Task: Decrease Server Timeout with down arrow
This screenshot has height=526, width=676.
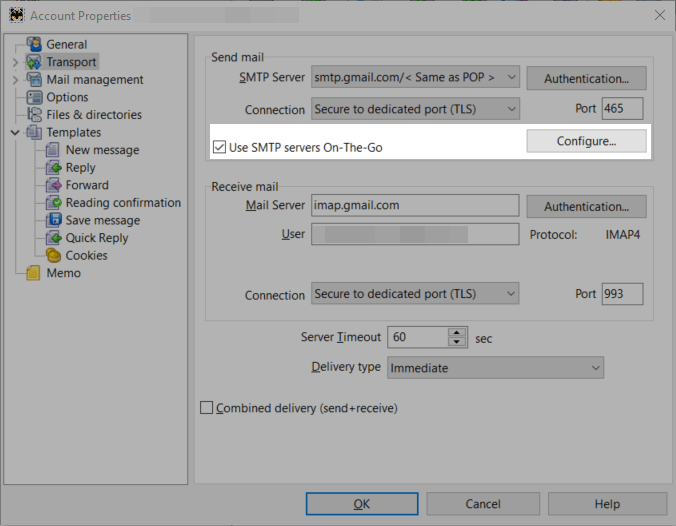Action: [457, 342]
